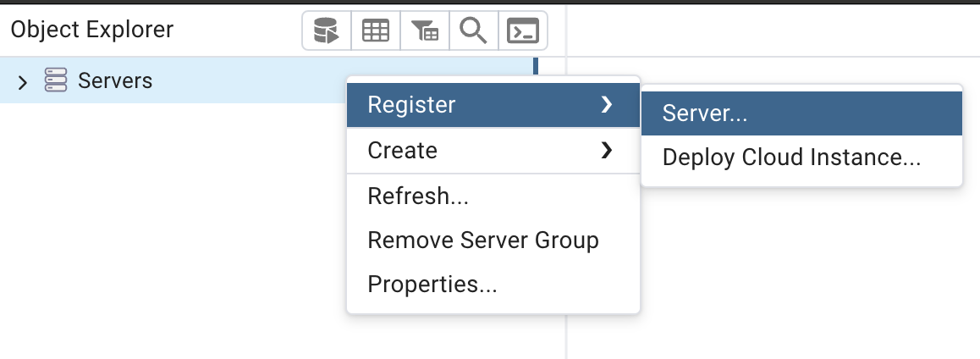Expand the Servers tree node
The height and width of the screenshot is (359, 980).
click(x=23, y=82)
